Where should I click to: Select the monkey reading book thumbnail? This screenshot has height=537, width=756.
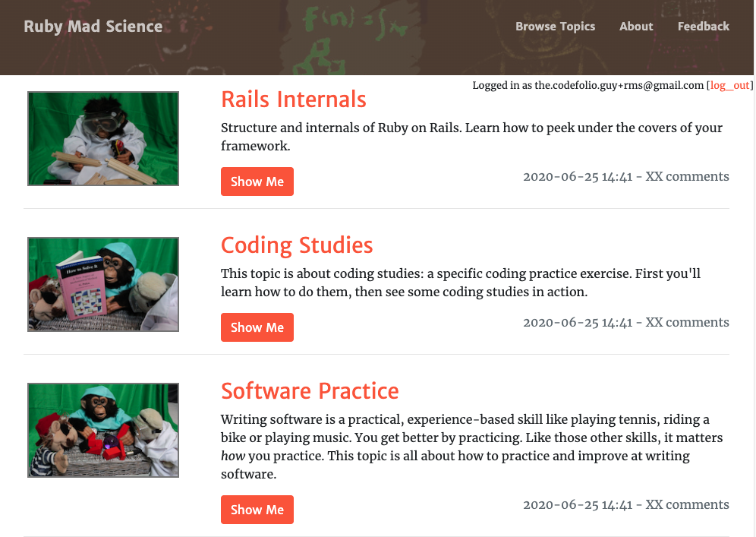(103, 284)
